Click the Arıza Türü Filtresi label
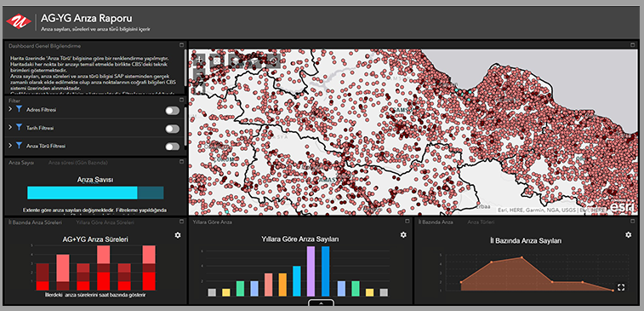Screen dimensions: 644x311 pos(46,147)
